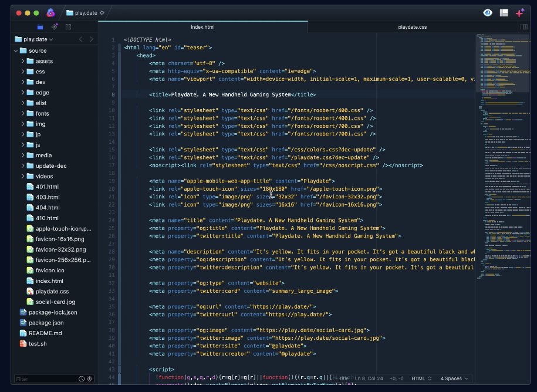The width and height of the screenshot is (537, 392).
Task: Select favicon-16x16.png image icon
Action: (30, 239)
